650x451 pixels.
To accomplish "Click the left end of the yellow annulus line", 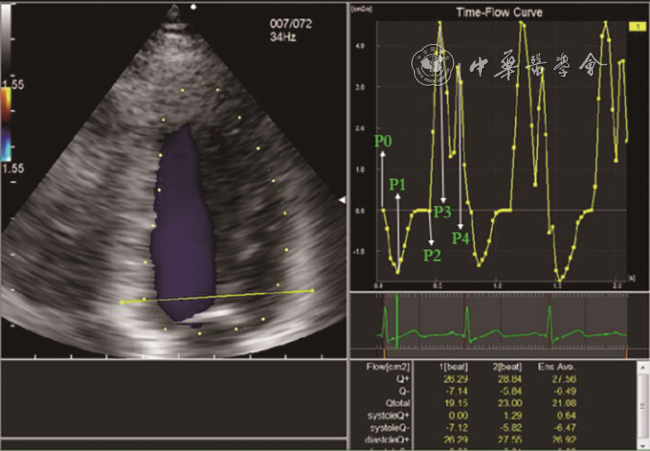I will (122, 301).
